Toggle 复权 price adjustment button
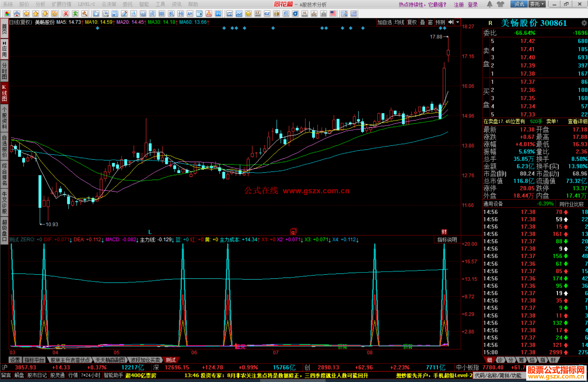 coord(412,22)
